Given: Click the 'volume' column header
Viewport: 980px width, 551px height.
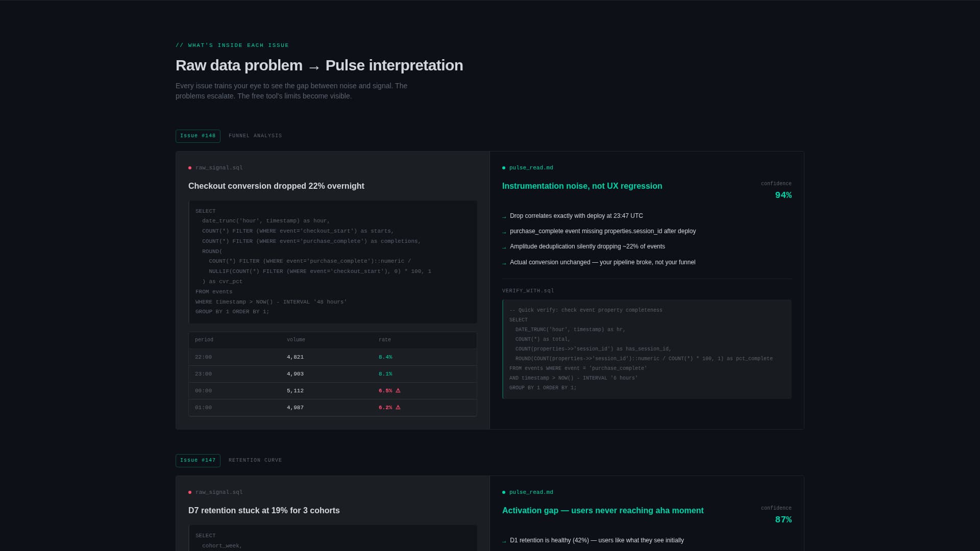Looking at the screenshot, I should coord(296,340).
